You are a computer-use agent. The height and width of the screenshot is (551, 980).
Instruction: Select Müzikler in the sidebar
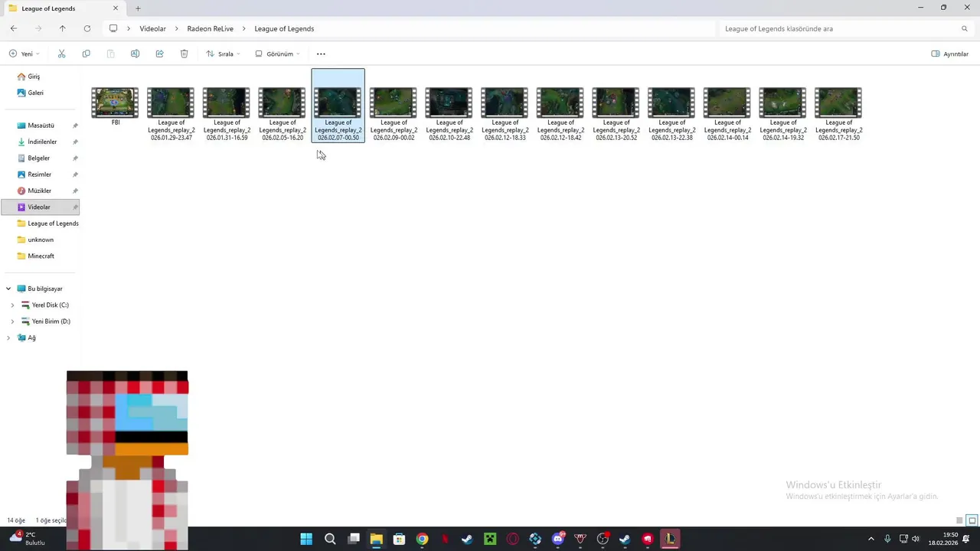pos(41,191)
